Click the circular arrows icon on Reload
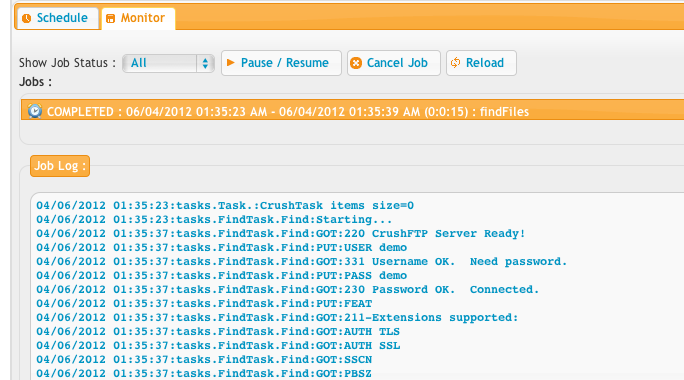 point(455,63)
